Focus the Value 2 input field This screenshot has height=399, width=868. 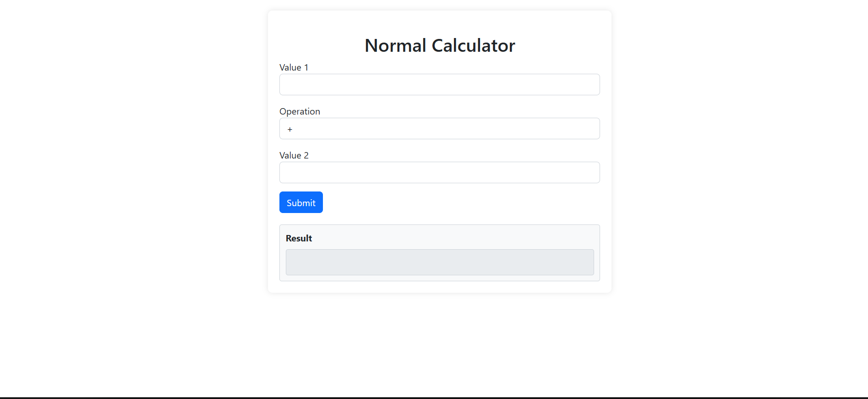439,173
